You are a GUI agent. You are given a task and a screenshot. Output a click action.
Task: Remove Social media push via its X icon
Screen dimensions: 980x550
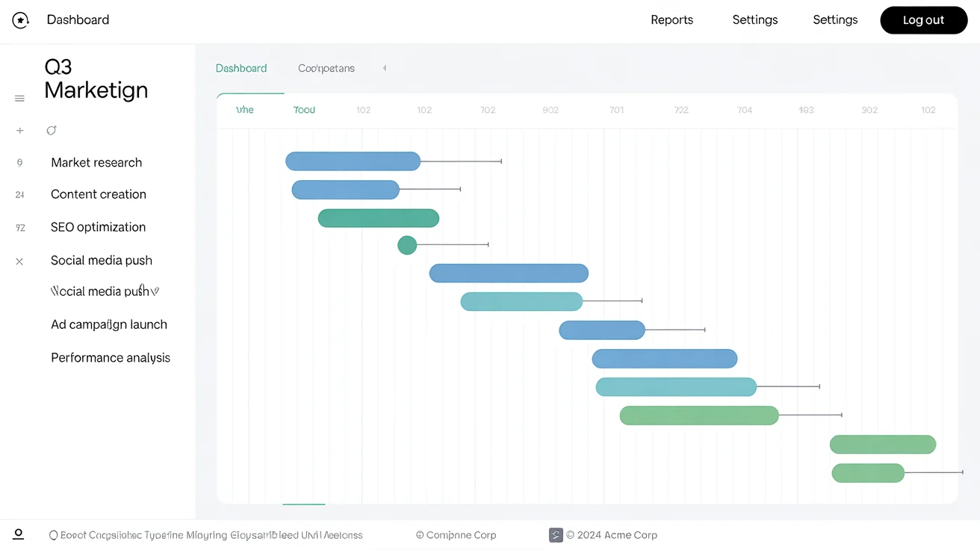19,261
